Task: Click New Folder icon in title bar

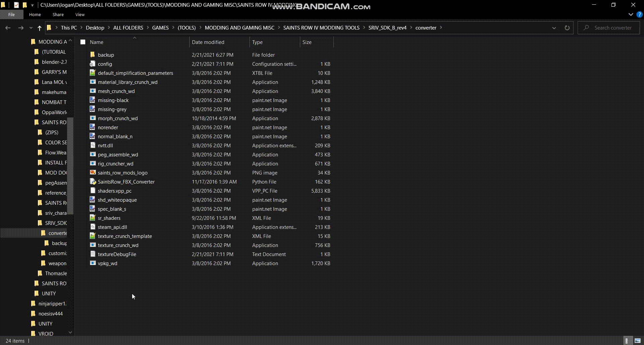Action: point(24,5)
